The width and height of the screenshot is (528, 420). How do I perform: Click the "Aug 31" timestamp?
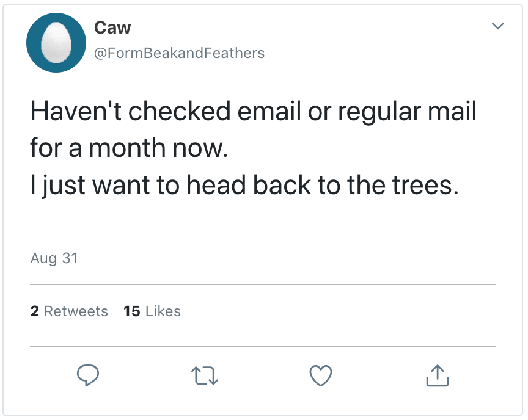54,258
